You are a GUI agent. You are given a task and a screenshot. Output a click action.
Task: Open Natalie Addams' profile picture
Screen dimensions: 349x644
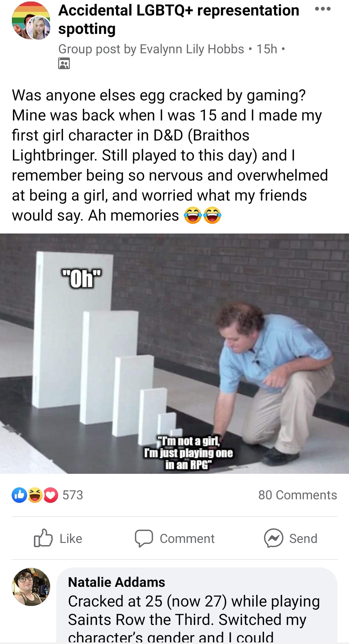click(31, 587)
